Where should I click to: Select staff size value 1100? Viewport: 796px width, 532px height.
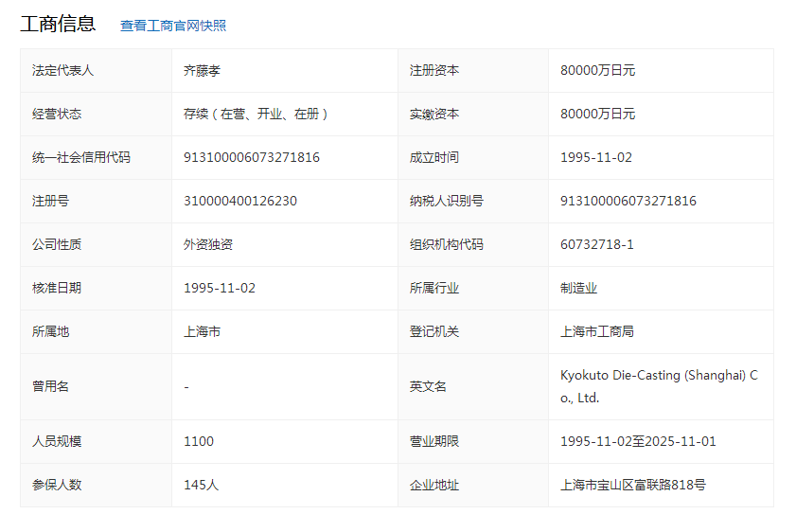point(199,442)
